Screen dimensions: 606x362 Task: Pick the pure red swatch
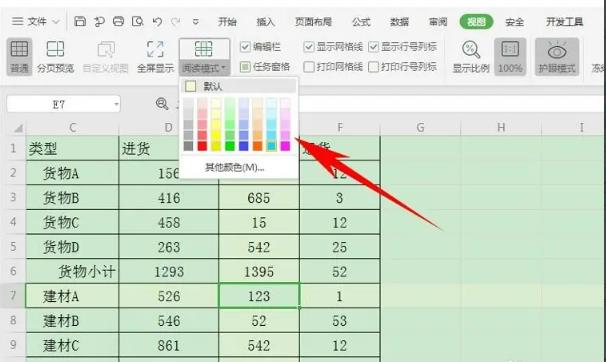point(202,146)
